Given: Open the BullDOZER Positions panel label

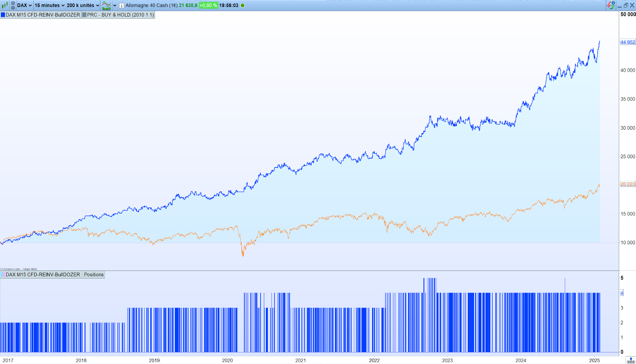Looking at the screenshot, I should coord(55,275).
